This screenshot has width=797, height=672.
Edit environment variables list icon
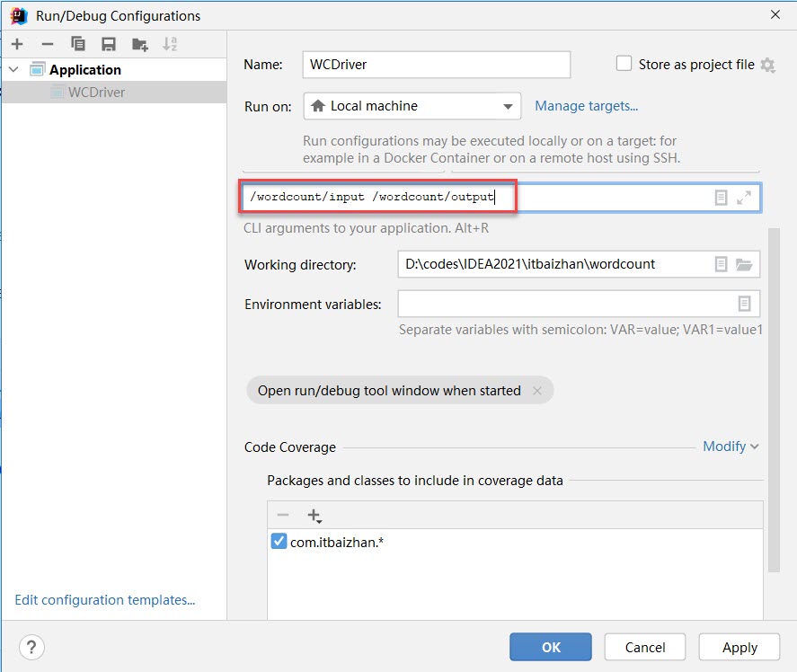click(x=744, y=304)
